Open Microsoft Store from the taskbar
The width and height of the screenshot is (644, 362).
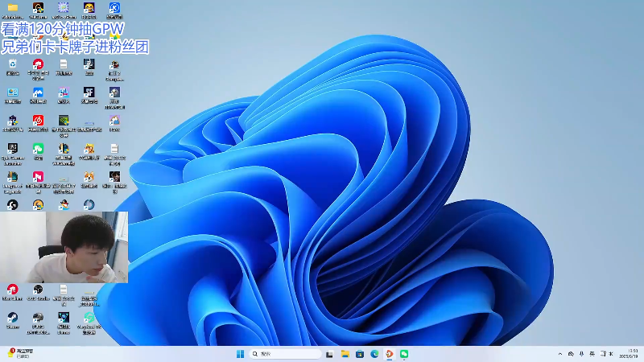pos(359,354)
